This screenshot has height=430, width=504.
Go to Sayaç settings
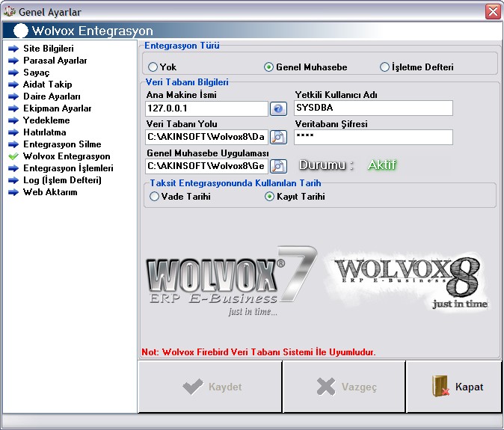click(x=37, y=73)
